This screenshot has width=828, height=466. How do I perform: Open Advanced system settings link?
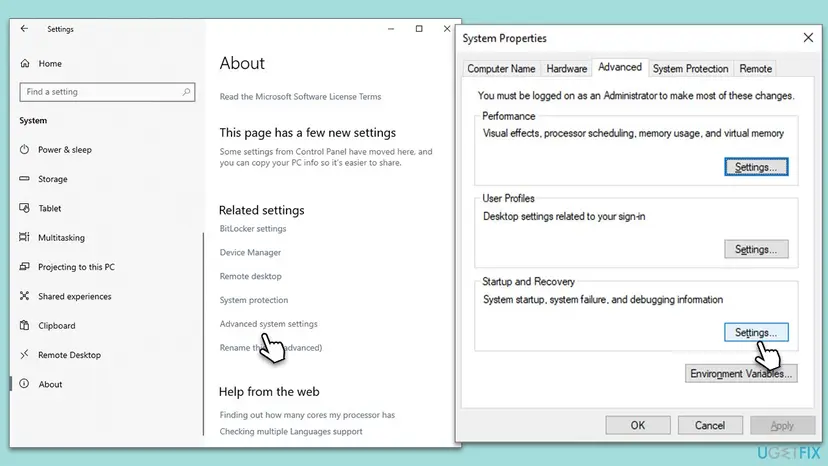pos(268,324)
